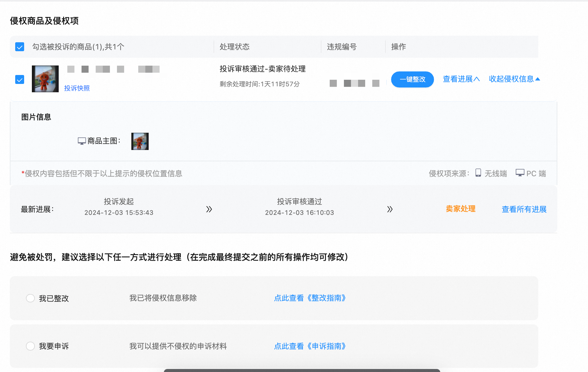Viewport: 588px width, 372px height.
Task: Uncheck the complained product row checkbox
Action: click(x=20, y=79)
